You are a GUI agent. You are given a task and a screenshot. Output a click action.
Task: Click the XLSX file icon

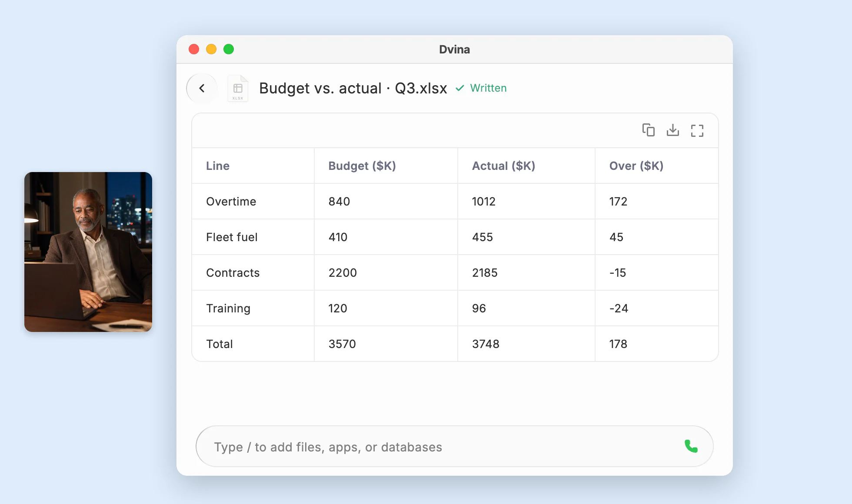pyautogui.click(x=238, y=89)
